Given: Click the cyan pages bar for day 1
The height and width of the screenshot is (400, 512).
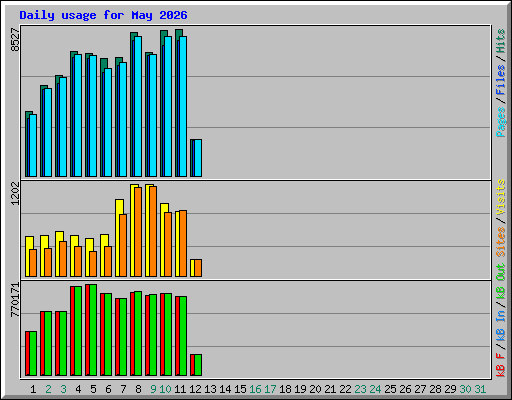Looking at the screenshot, I should [x=33, y=145].
